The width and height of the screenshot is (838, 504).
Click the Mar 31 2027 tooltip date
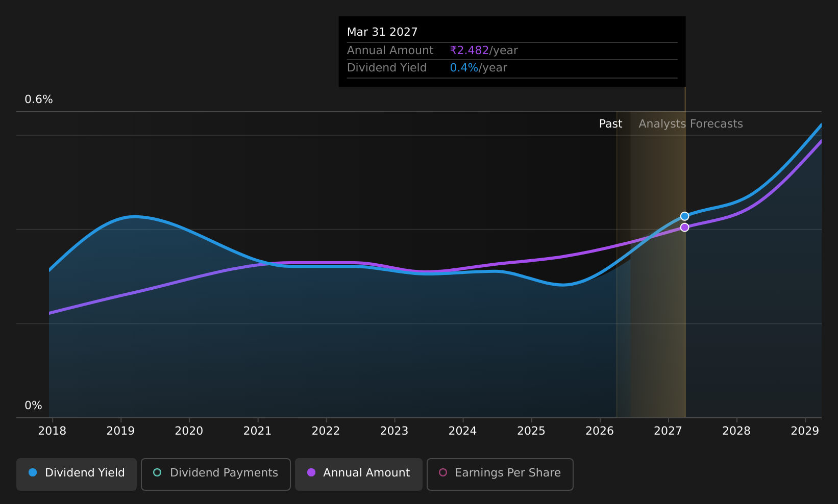point(382,32)
